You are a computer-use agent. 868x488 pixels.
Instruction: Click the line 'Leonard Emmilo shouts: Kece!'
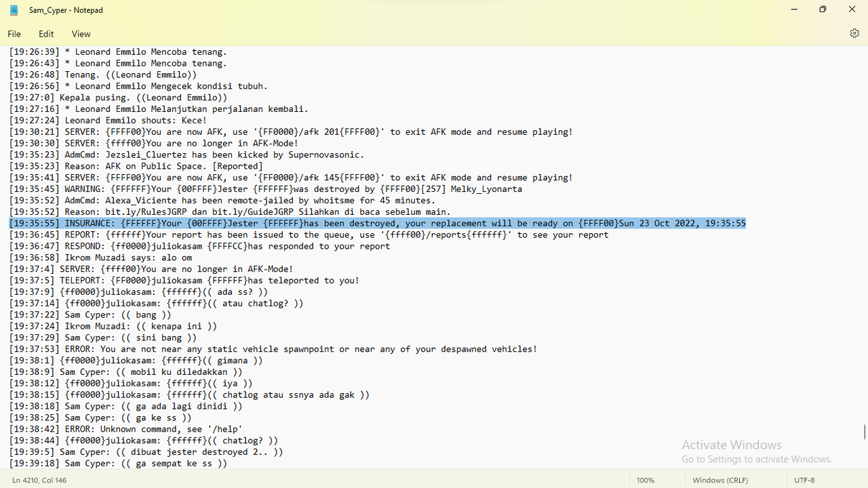108,121
